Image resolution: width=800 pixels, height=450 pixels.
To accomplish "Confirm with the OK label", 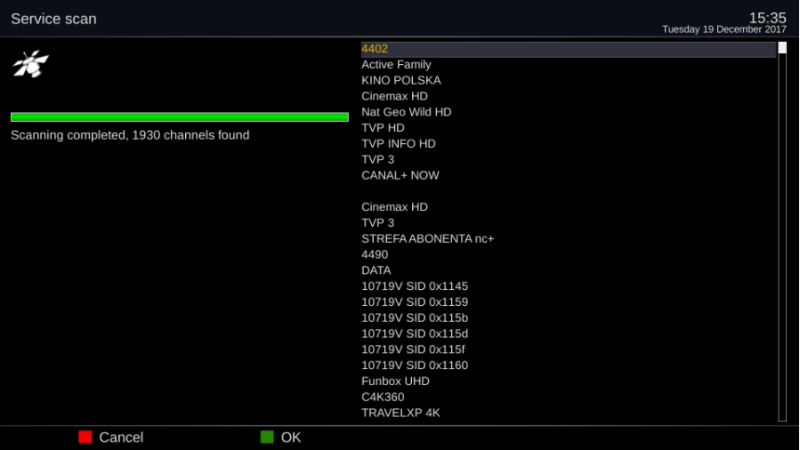I will (x=291, y=437).
